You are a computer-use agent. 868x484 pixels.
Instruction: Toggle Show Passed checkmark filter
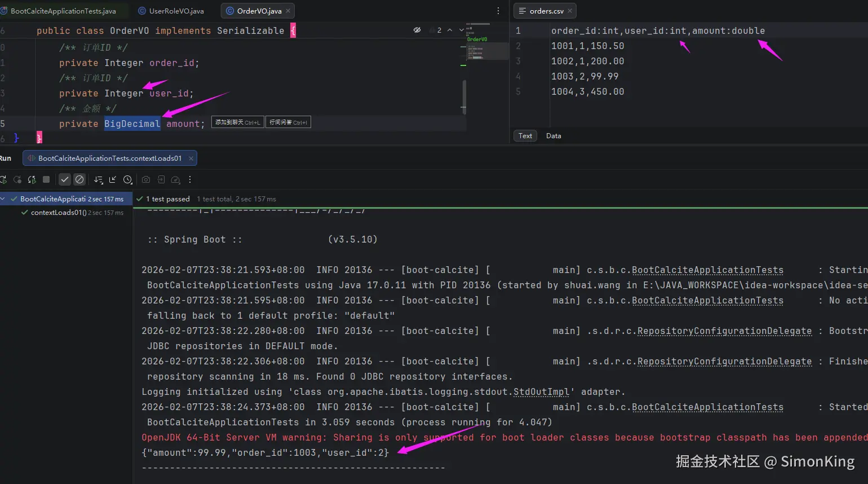point(65,179)
